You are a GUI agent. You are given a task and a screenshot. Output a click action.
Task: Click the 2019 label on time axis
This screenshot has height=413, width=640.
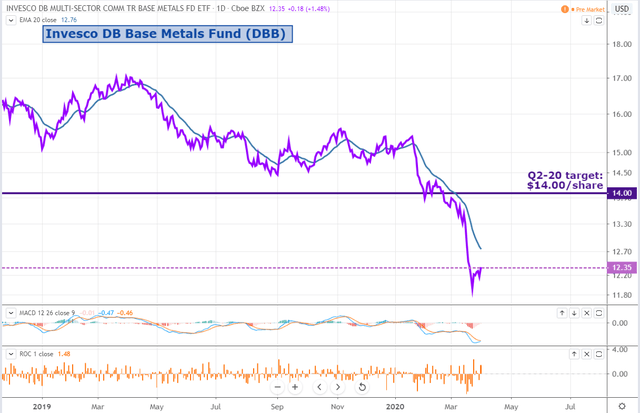coord(42,406)
